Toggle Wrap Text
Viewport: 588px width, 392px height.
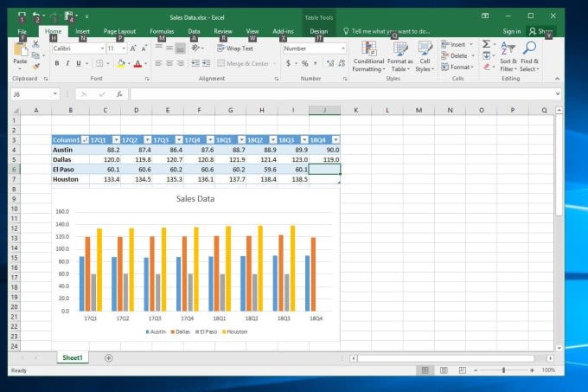pyautogui.click(x=234, y=48)
